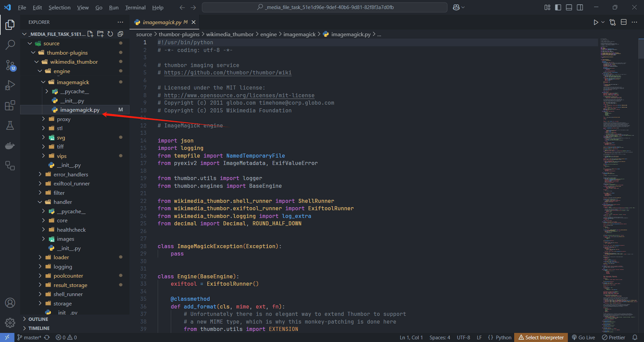The image size is (644, 342).
Task: Open the Run and Debug panel
Action: 10,85
